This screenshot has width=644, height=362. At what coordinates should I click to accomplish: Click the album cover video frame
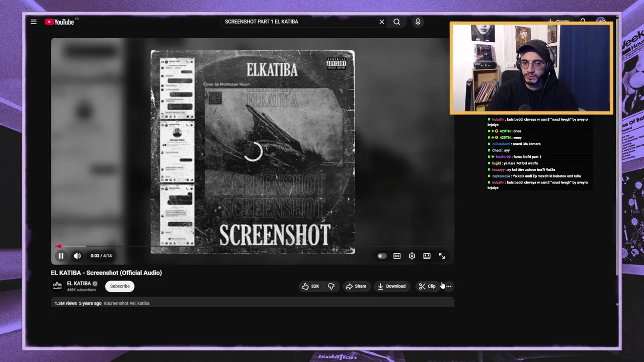click(253, 152)
